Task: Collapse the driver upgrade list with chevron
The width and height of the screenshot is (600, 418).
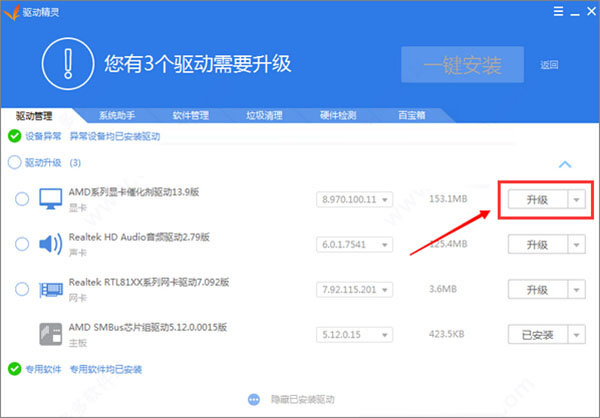Action: tap(564, 163)
